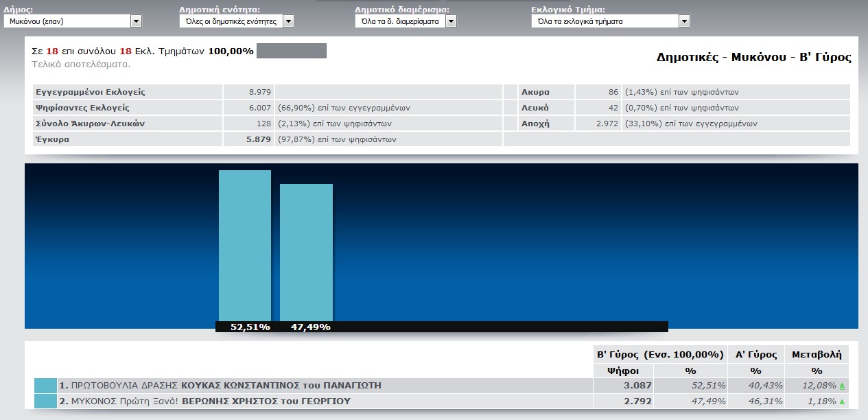Click the green up arrow next to 1,18%
The image size is (868, 420).
coord(842,401)
